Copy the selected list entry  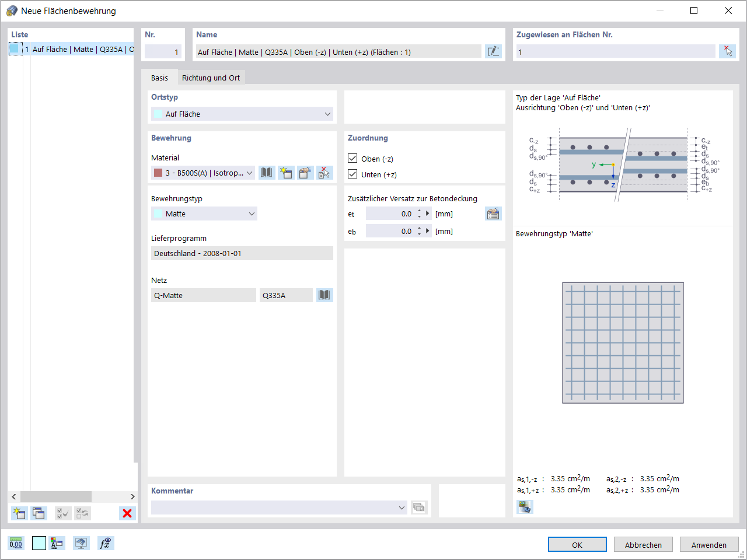click(39, 513)
